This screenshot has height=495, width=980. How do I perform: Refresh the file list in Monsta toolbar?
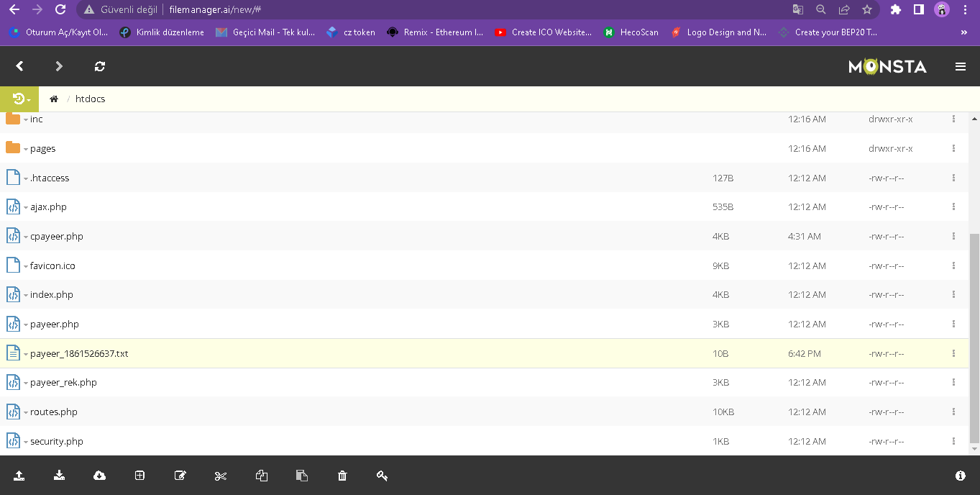[x=100, y=66]
